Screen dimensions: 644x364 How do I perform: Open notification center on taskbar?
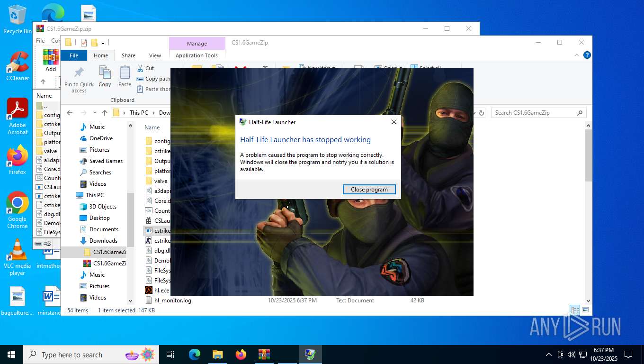tap(628, 355)
